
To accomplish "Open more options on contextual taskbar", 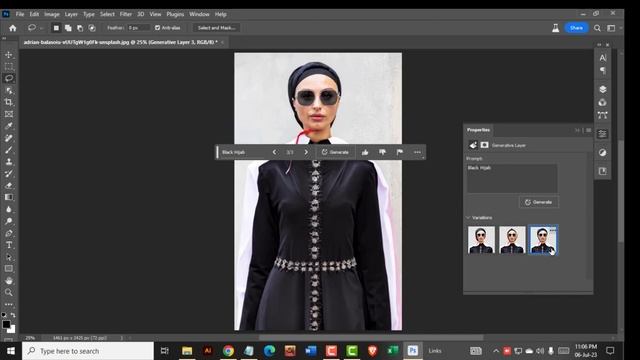I will tap(417, 152).
